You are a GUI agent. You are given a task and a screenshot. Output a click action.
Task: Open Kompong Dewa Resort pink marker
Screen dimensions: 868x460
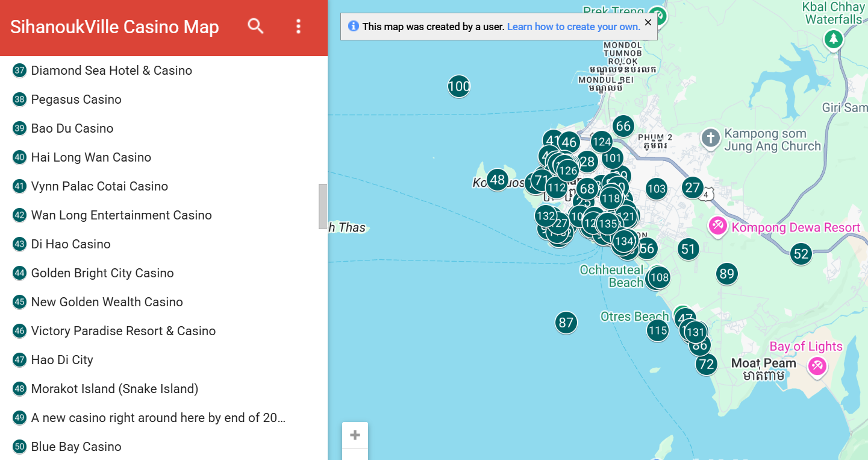[717, 226]
